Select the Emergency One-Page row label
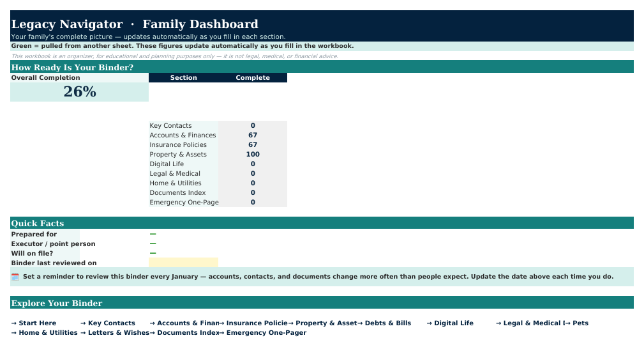The width and height of the screenshot is (644, 347). pyautogui.click(x=184, y=203)
